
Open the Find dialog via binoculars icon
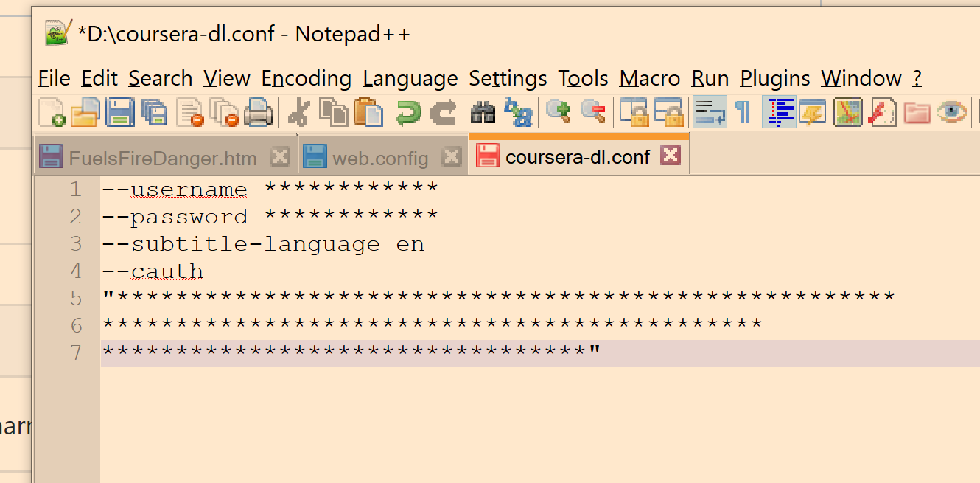pos(483,112)
